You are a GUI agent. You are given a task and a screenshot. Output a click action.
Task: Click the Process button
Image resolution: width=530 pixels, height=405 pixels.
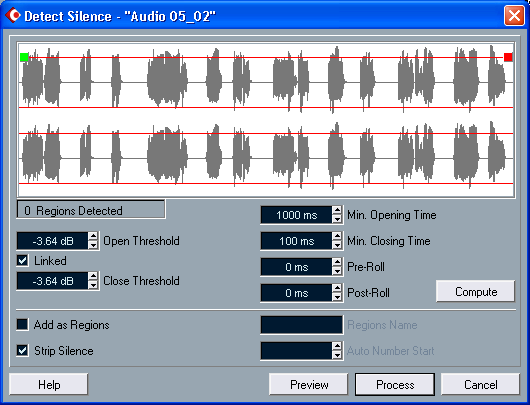[395, 384]
